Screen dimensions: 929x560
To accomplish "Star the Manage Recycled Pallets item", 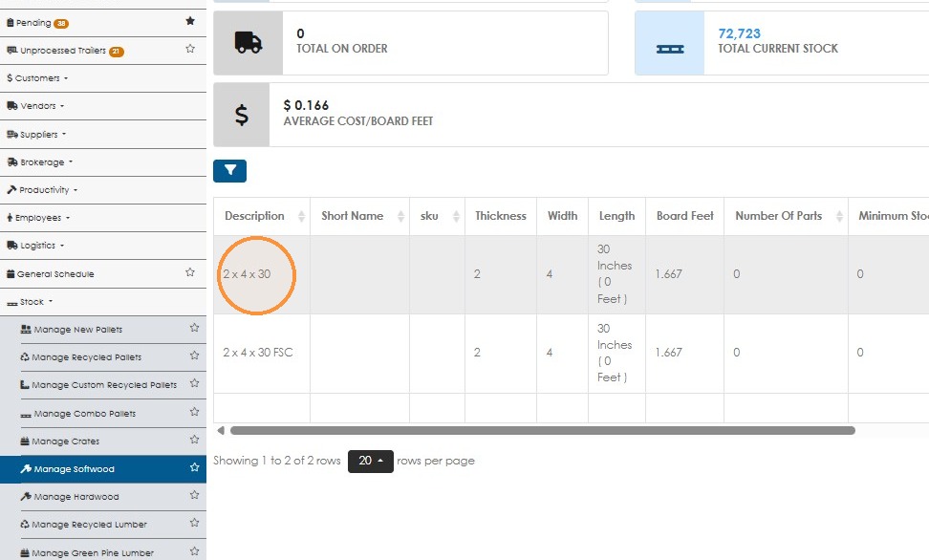I will [194, 355].
